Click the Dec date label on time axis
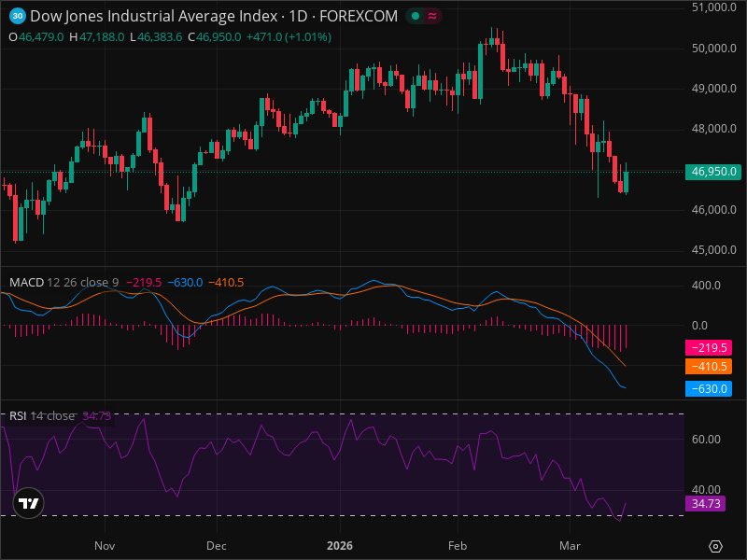 point(217,546)
